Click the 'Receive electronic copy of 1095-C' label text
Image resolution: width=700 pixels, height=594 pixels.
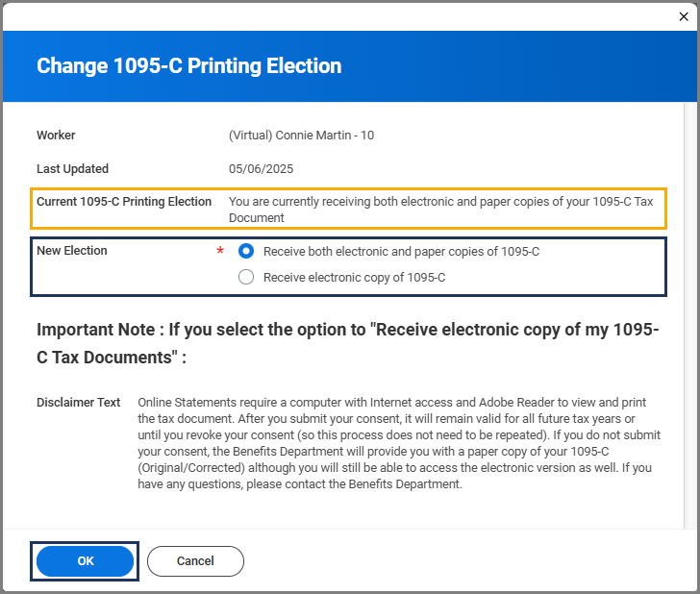354,278
